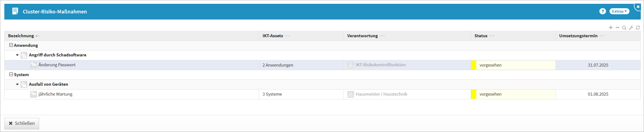Open table settings wrench icon

coord(631,28)
